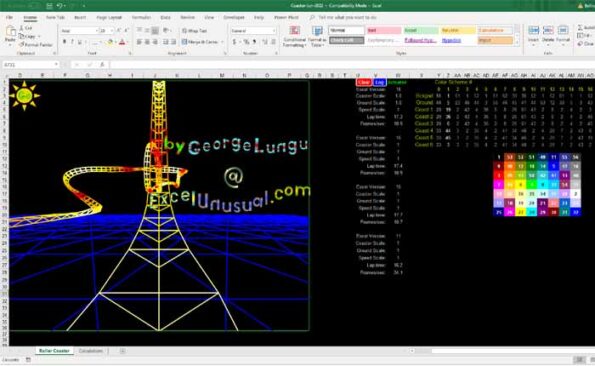
Task: Expand the cell styles gallery
Action: 516,42
